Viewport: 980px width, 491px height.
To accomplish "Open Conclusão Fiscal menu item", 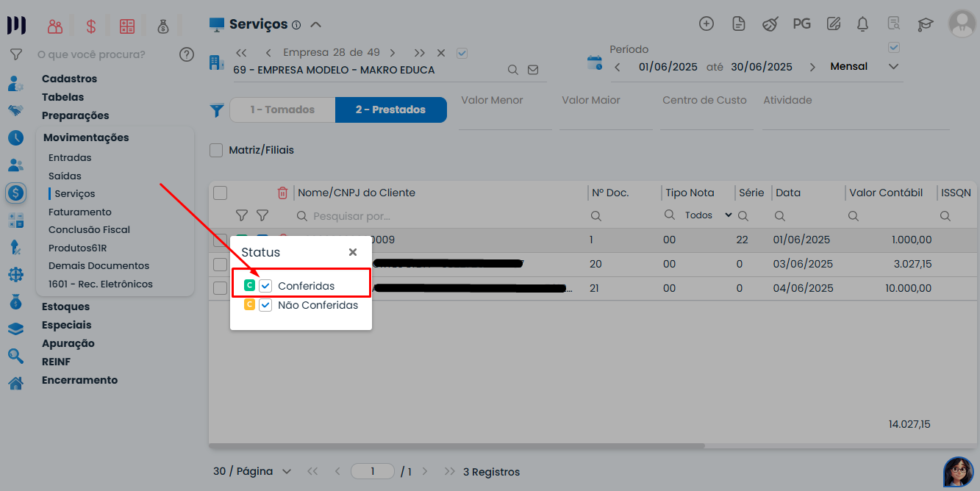I will click(x=89, y=229).
